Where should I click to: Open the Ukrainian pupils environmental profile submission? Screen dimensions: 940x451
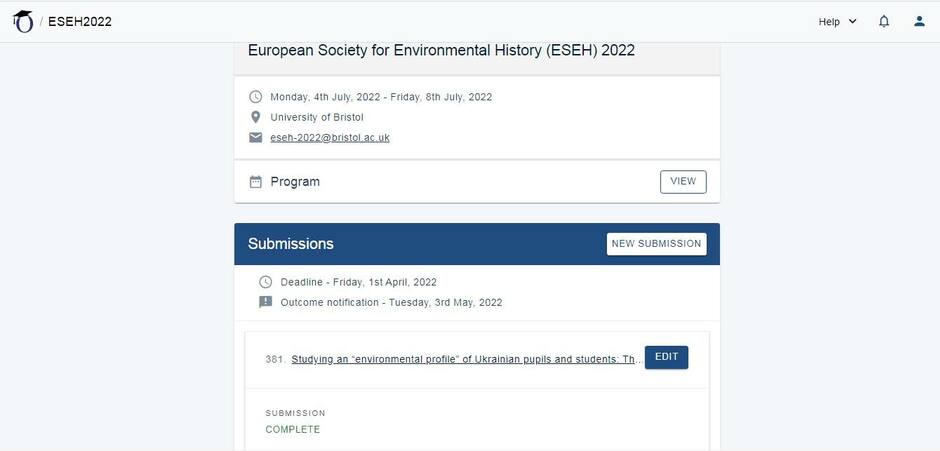click(466, 359)
